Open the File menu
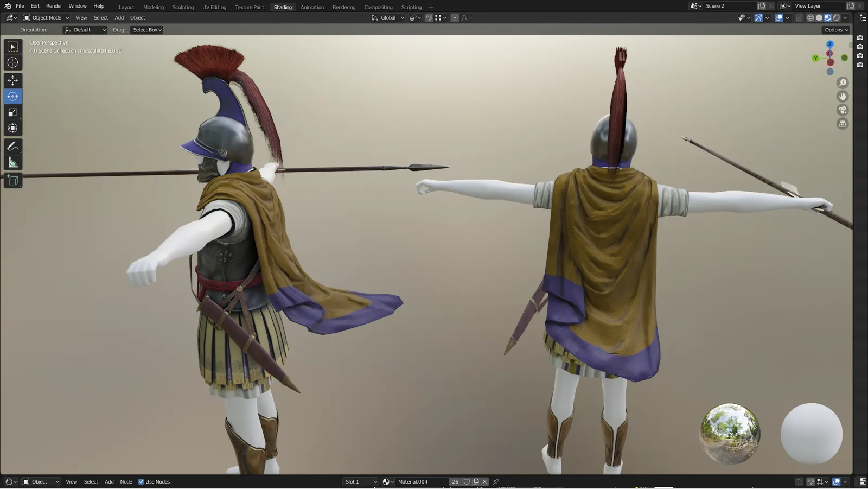868x489 pixels. coord(20,6)
